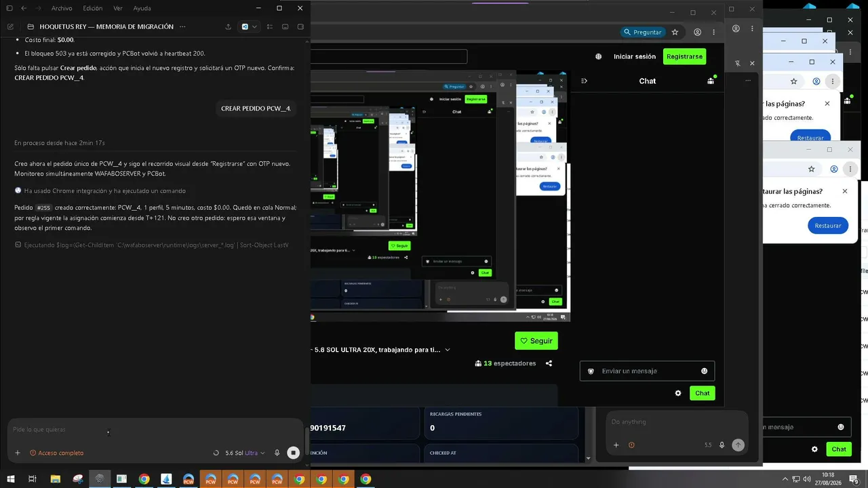Add attachment with plus icon in left prompt box
This screenshot has height=488, width=868.
coord(18,453)
